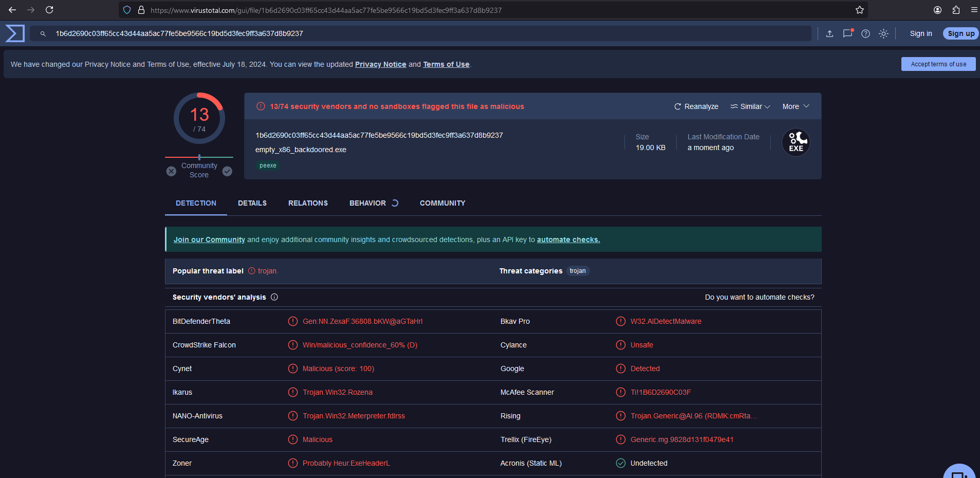Click the Reanalyze button
This screenshot has width=980, height=478.
[x=696, y=106]
